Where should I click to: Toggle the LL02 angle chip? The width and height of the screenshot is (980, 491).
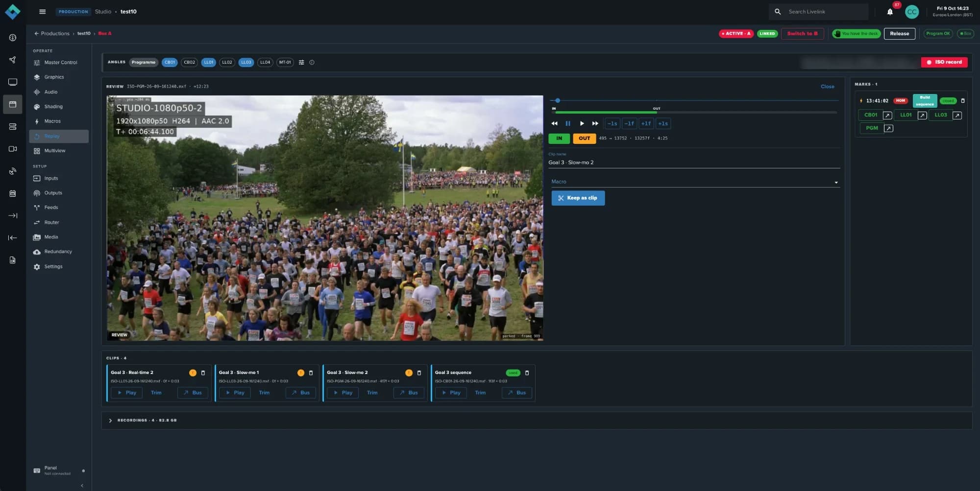(227, 62)
